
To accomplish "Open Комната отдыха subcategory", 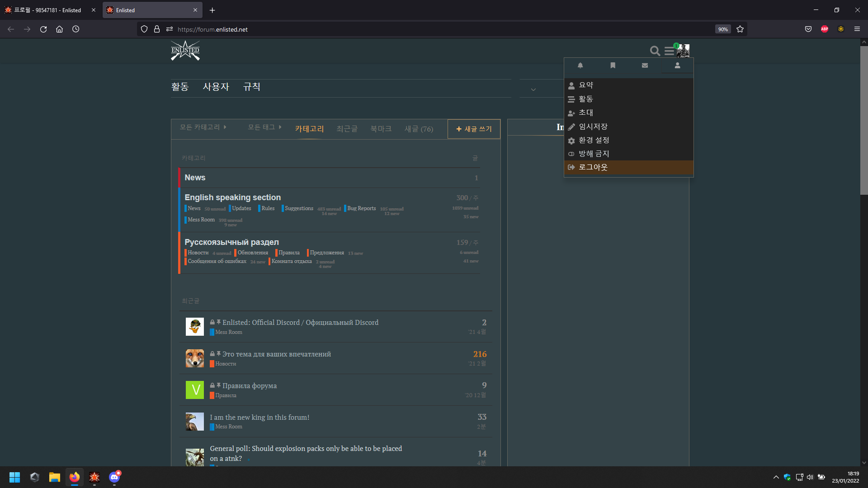I will point(291,261).
